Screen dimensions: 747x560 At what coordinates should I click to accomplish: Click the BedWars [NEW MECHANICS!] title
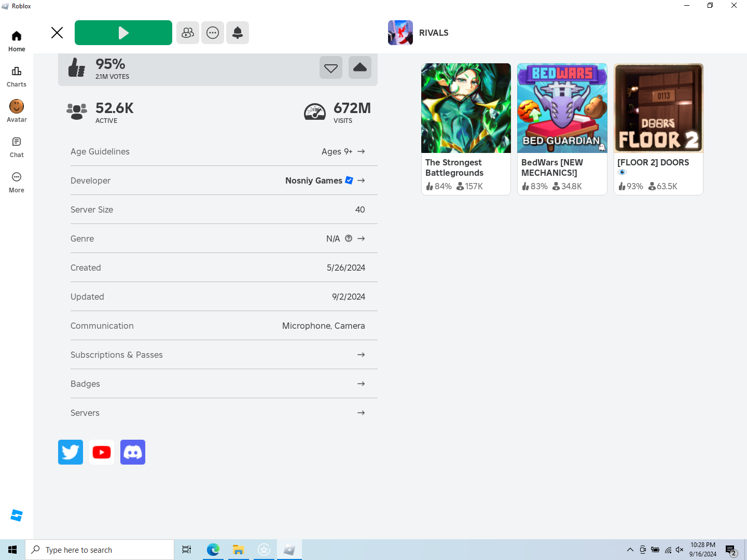pos(552,167)
